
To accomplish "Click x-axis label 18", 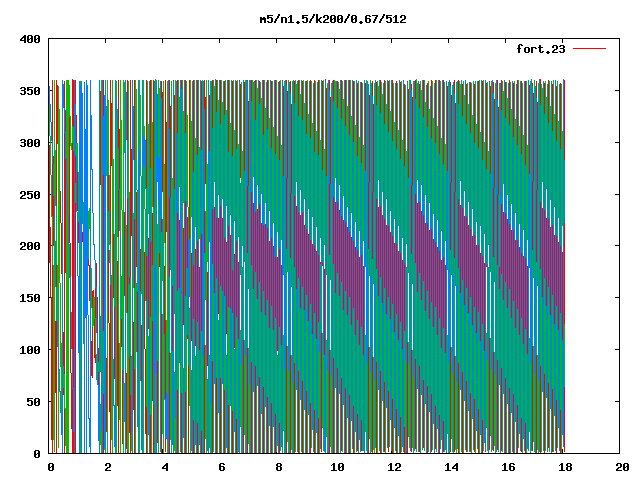I will pos(565,467).
